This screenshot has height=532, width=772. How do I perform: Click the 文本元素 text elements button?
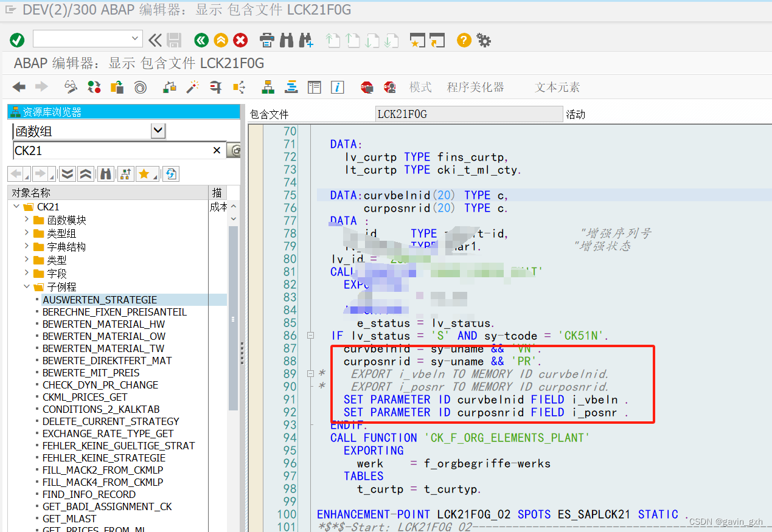[558, 87]
